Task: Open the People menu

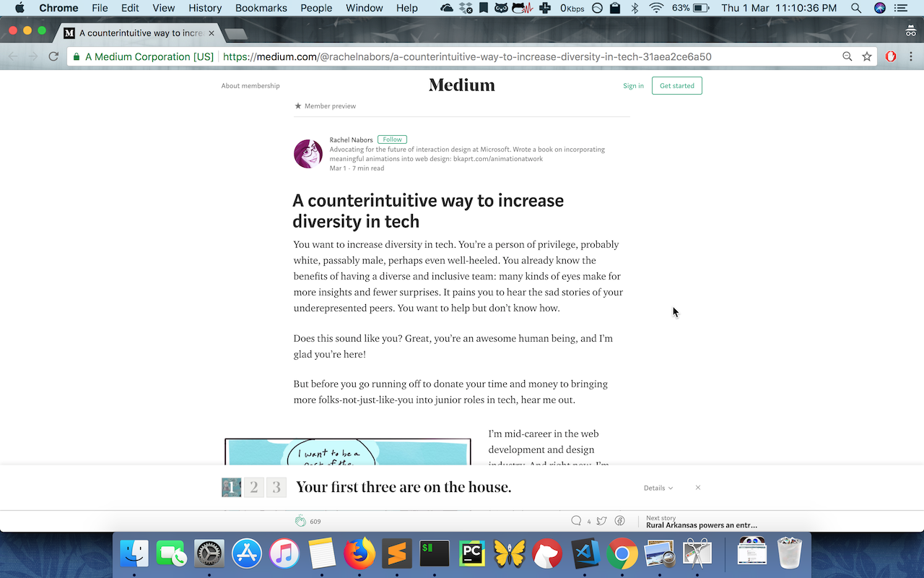Action: [316, 8]
